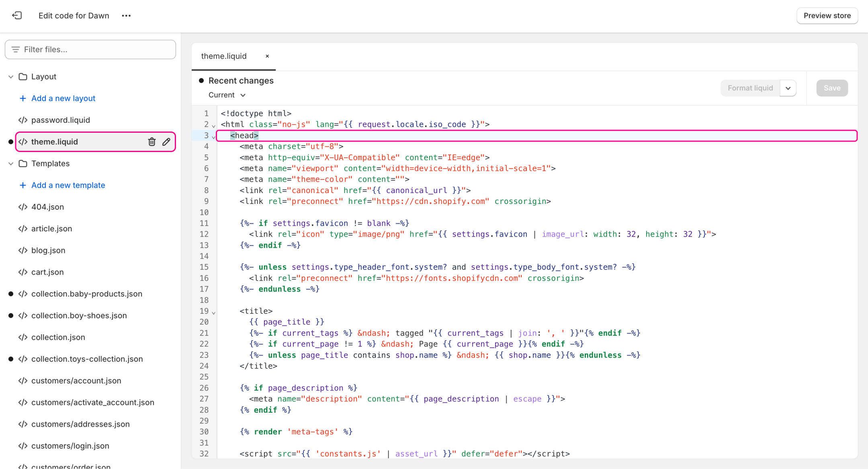Viewport: 868px width, 469px height.
Task: Click the Save button
Action: click(832, 88)
